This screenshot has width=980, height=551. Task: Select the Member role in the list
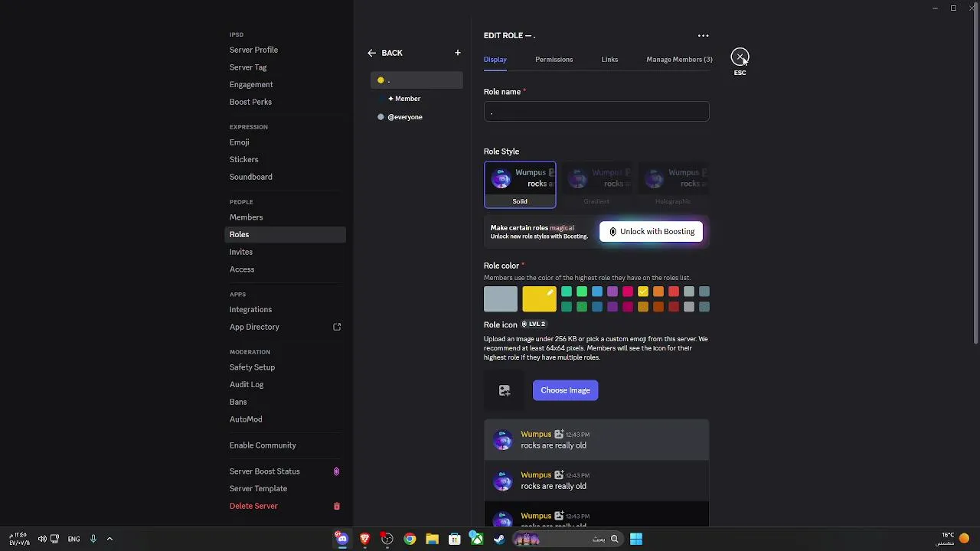416,99
